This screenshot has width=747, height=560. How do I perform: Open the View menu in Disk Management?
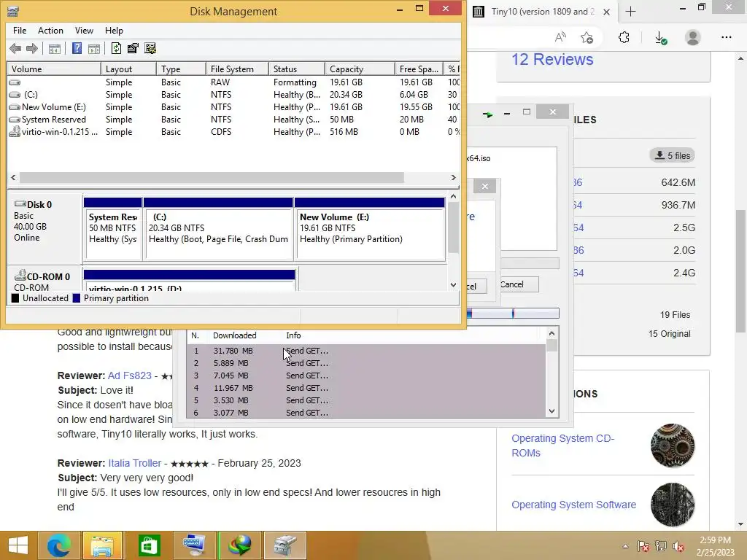(84, 31)
